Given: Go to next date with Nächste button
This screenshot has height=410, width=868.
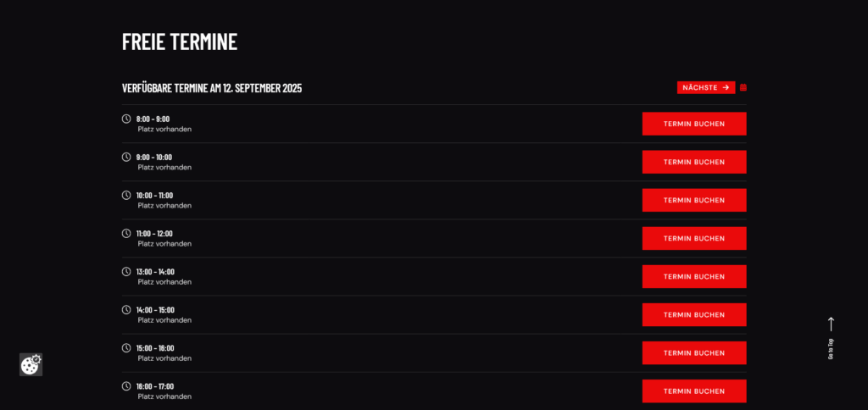Looking at the screenshot, I should pyautogui.click(x=705, y=87).
